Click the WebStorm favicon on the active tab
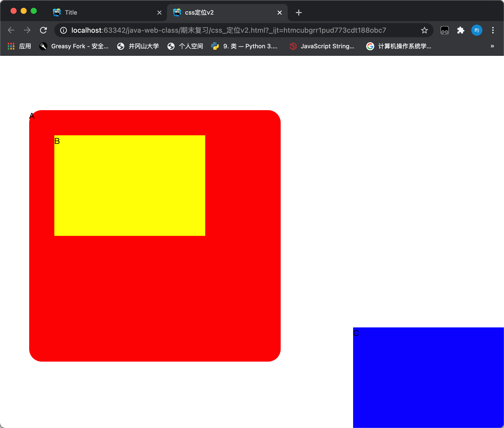504x428 pixels. pyautogui.click(x=177, y=12)
